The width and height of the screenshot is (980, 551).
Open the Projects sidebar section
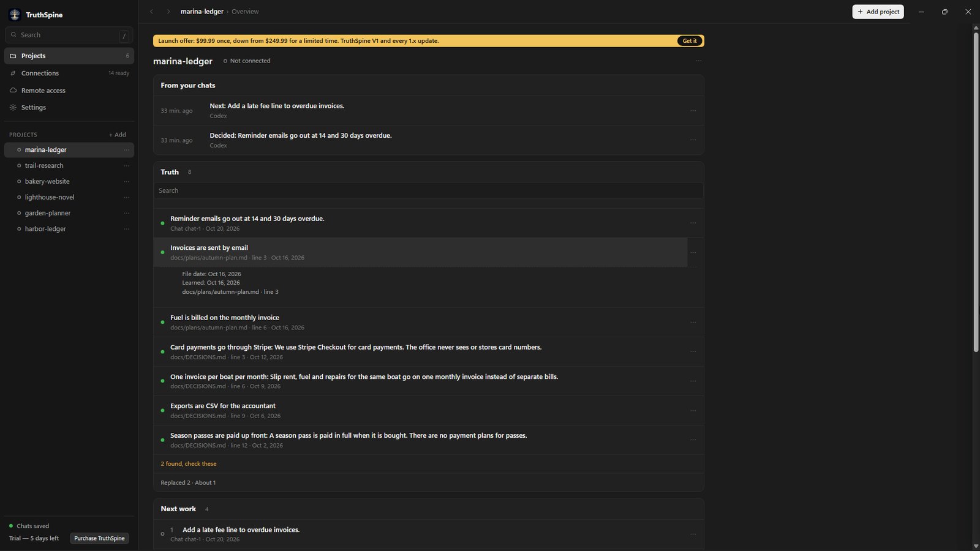point(69,56)
